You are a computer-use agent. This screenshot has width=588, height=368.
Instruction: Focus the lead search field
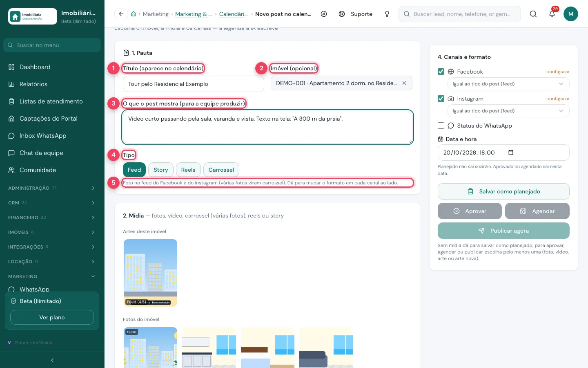pos(460,14)
